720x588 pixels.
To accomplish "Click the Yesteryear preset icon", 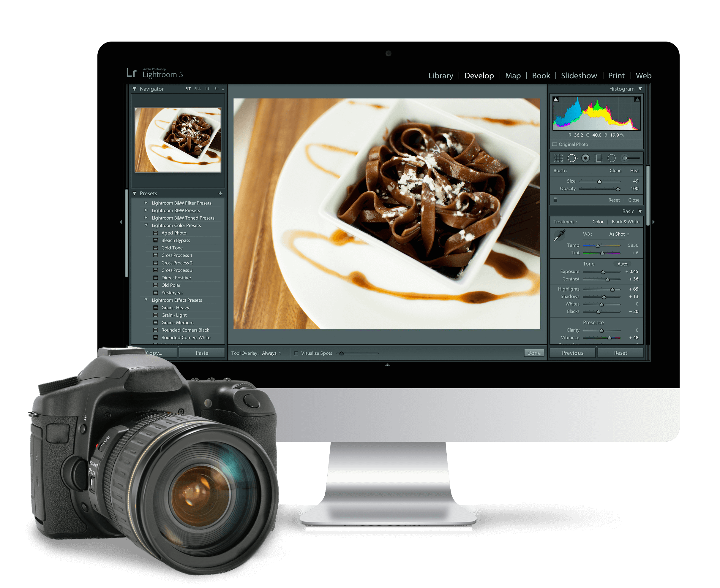I will pos(156,293).
